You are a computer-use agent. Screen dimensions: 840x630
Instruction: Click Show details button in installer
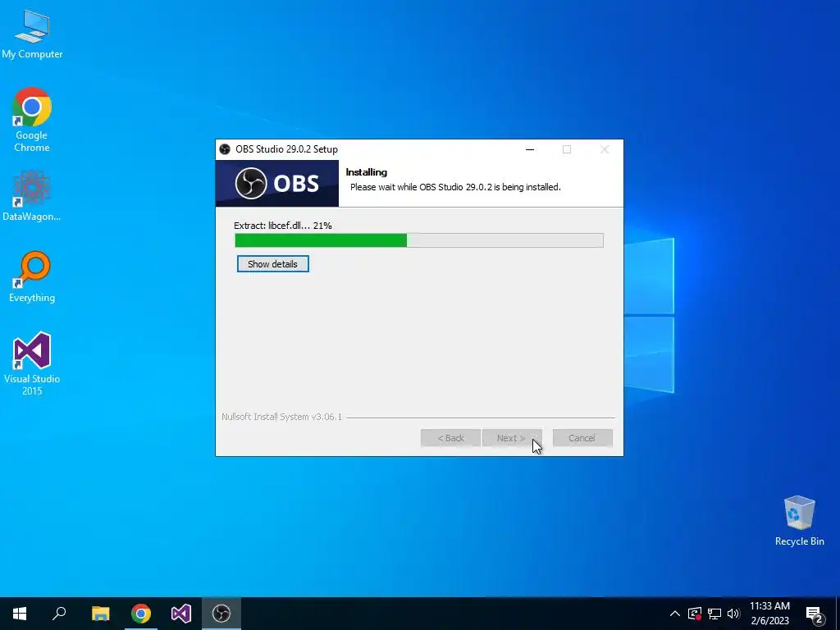[x=272, y=264]
